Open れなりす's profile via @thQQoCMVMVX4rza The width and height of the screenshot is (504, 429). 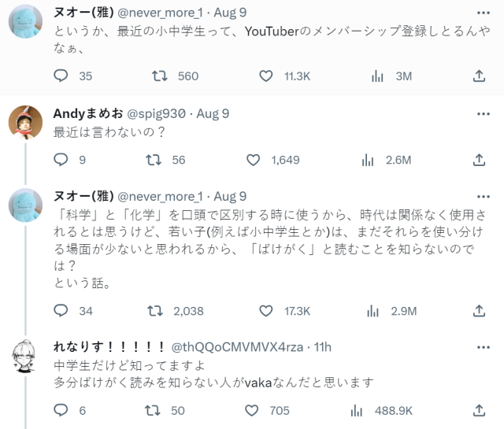click(237, 347)
